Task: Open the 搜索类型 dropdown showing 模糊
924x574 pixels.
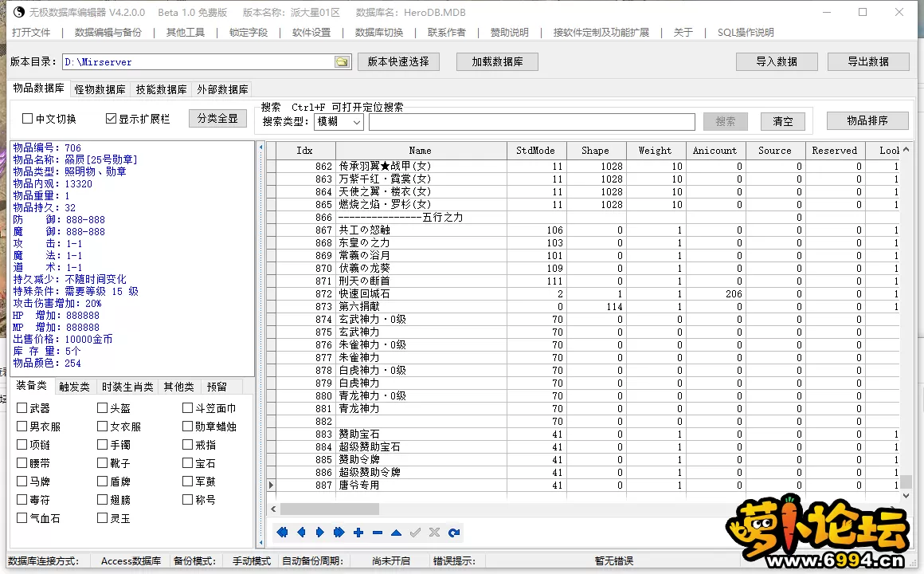Action: coord(339,121)
